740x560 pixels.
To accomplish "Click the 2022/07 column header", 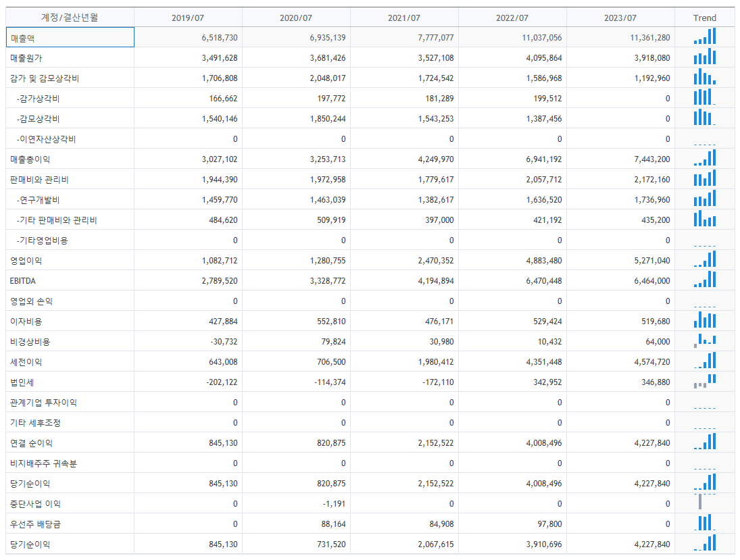I will coord(512,18).
